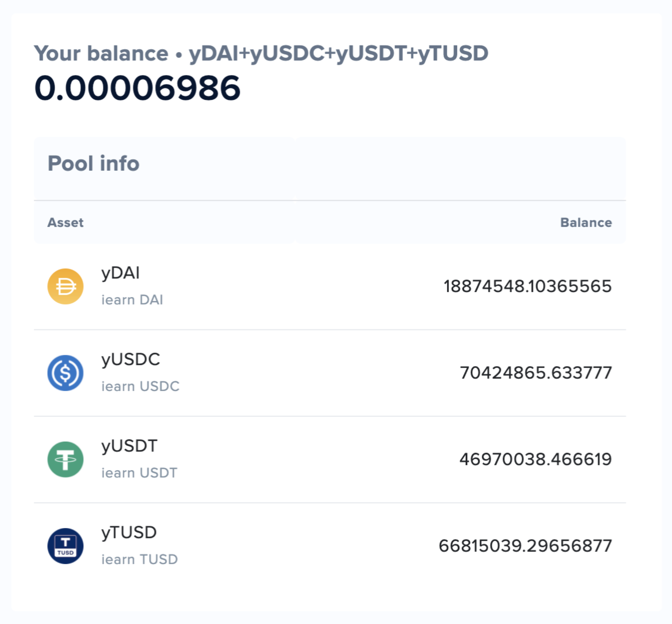
Task: Click the yTUSD dark blue icon
Action: tap(65, 546)
